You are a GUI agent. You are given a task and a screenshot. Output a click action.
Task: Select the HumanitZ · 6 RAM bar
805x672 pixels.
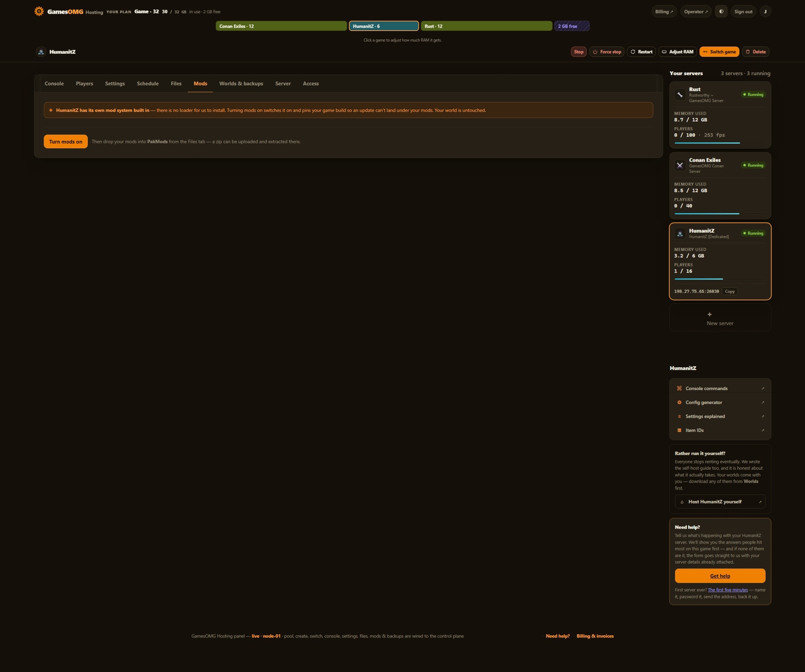point(384,26)
